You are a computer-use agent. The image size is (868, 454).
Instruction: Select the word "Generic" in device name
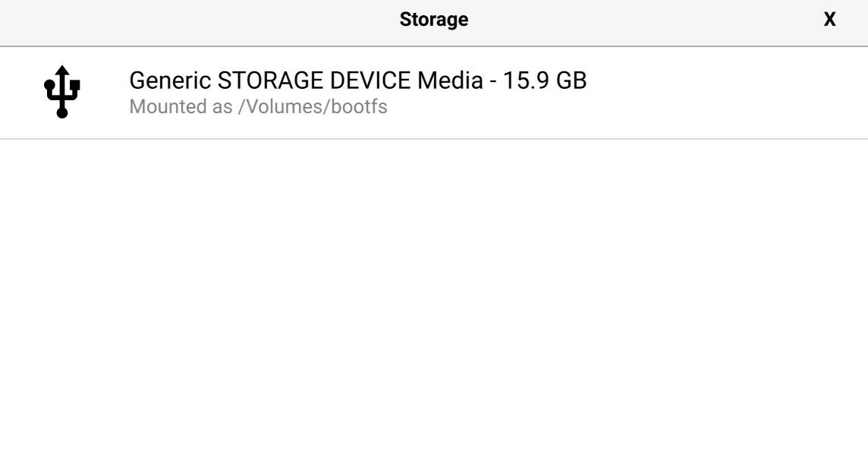pos(171,80)
